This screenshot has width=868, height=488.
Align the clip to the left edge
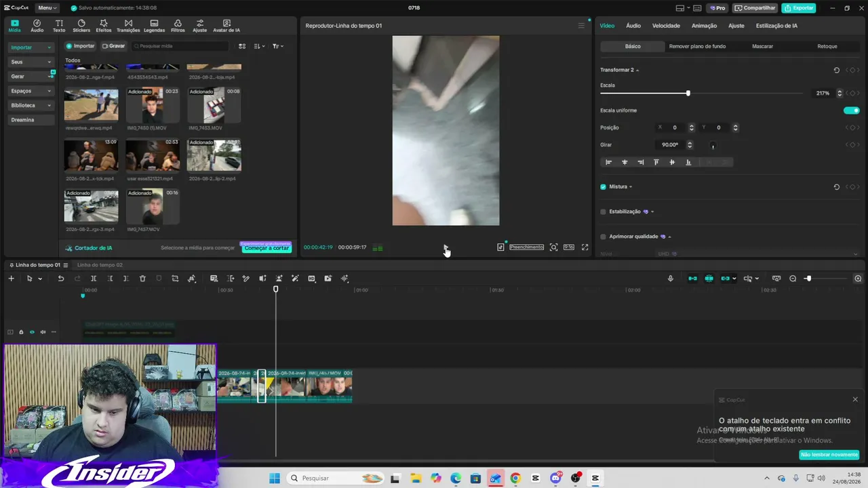click(x=608, y=162)
